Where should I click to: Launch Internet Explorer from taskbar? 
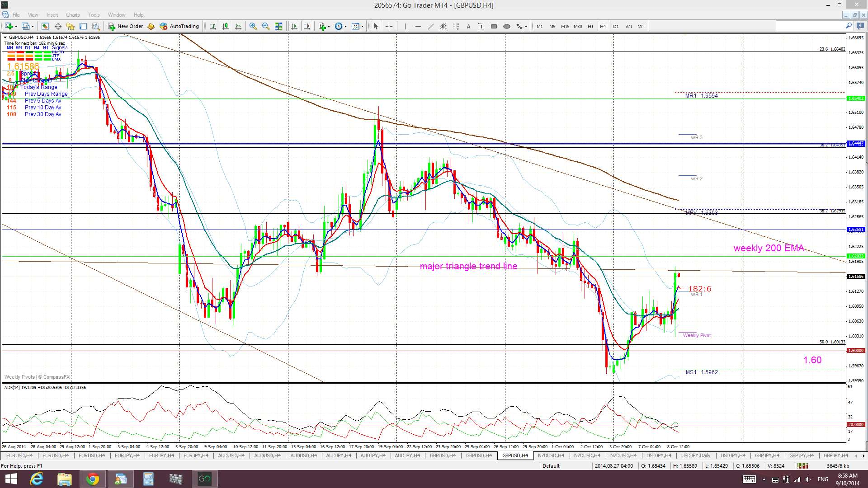point(37,479)
